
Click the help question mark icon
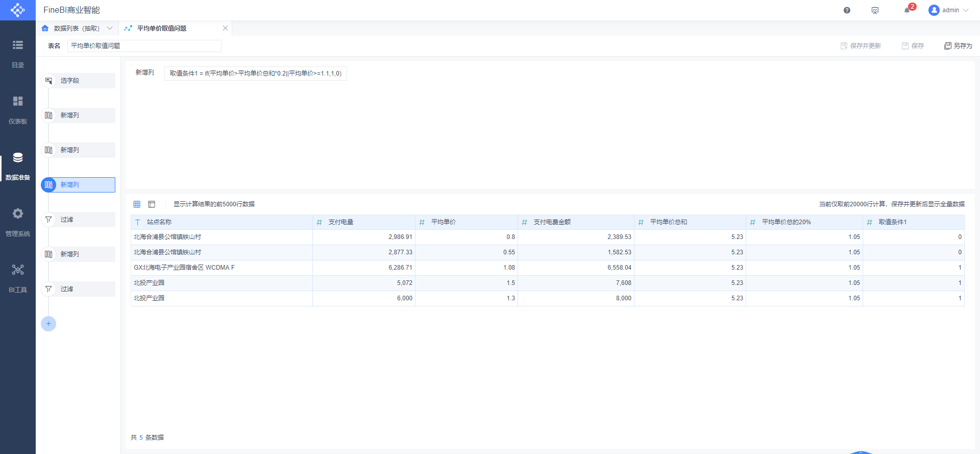tap(847, 10)
